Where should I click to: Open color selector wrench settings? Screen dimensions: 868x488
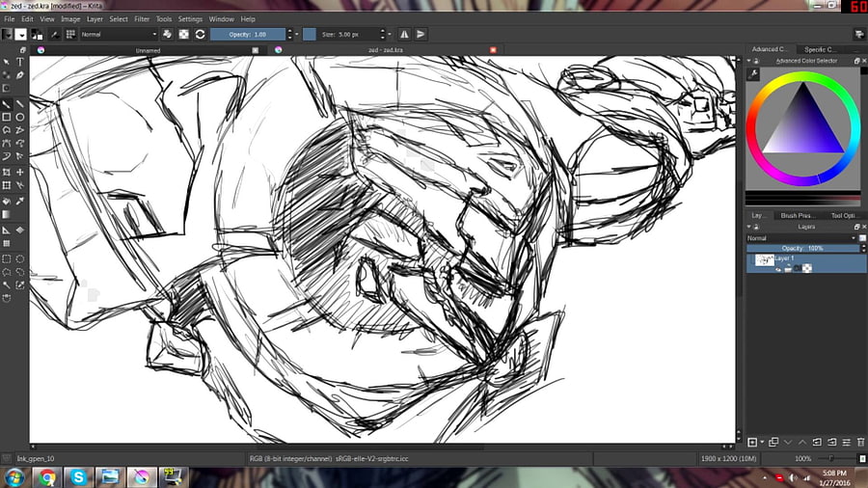(753, 74)
